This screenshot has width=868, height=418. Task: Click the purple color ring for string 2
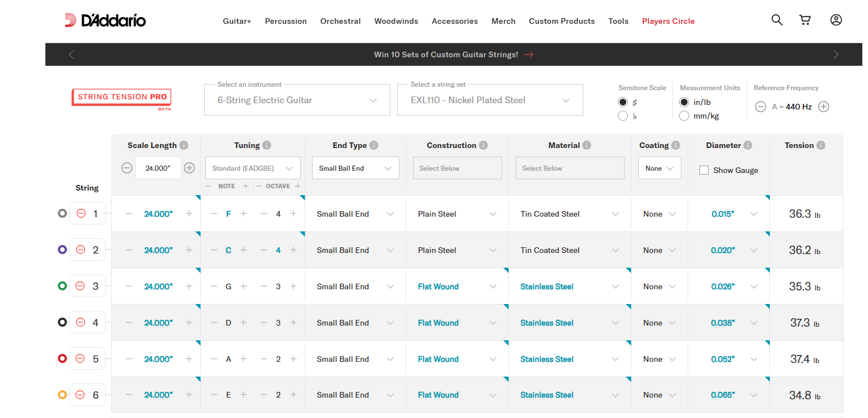click(x=62, y=250)
